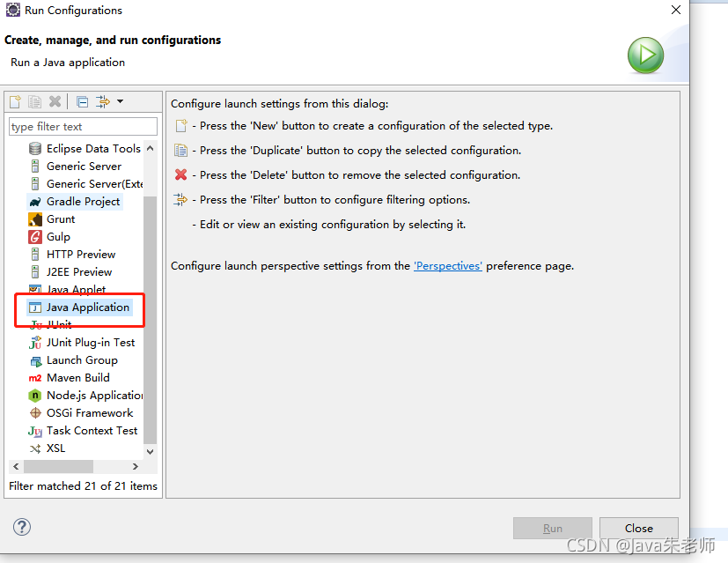
Task: Select XSL label text
Action: [x=55, y=448]
